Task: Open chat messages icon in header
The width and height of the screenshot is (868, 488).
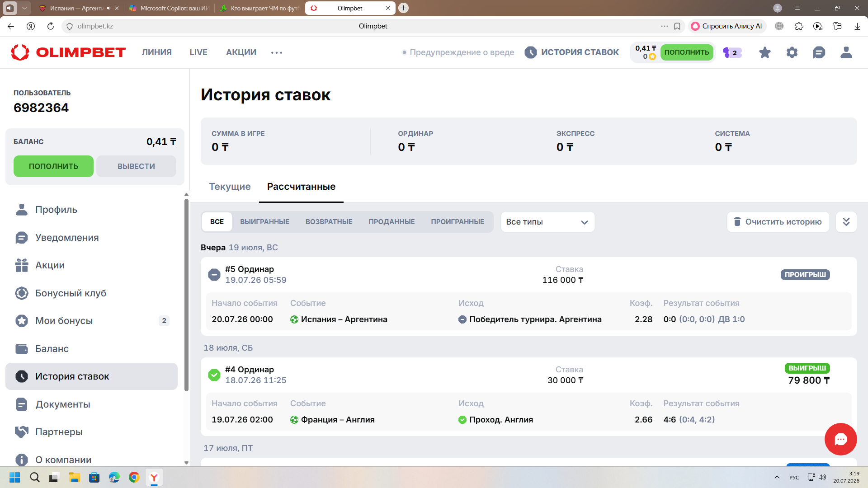Action: click(819, 52)
